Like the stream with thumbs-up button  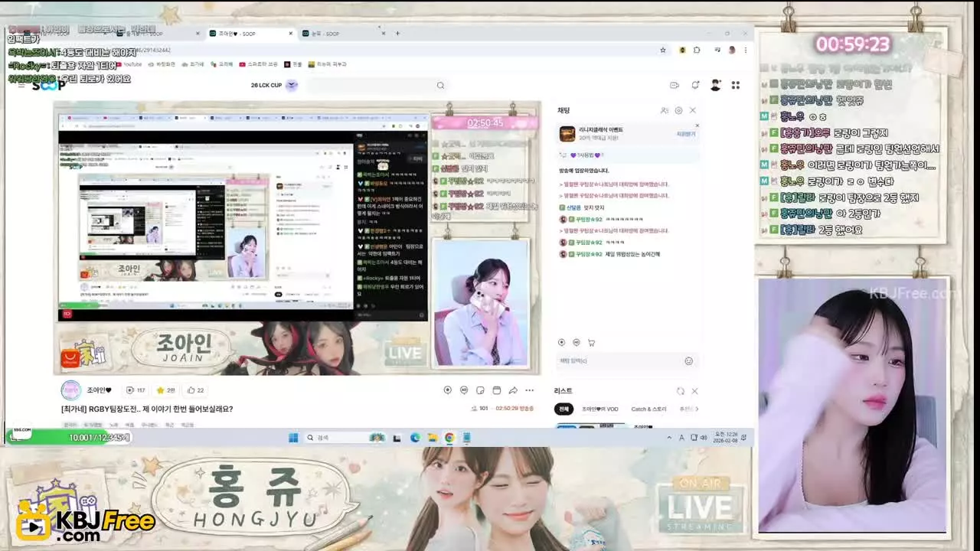point(195,390)
